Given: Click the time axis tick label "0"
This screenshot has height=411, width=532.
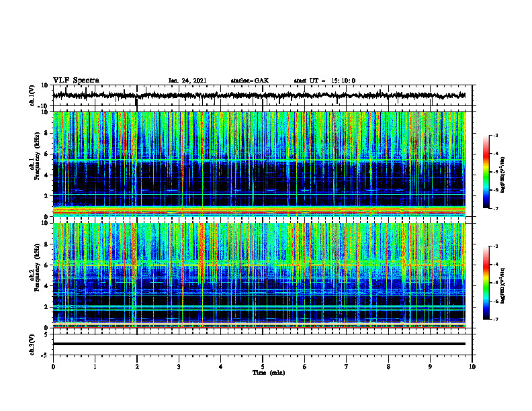Looking at the screenshot, I should (53, 367).
